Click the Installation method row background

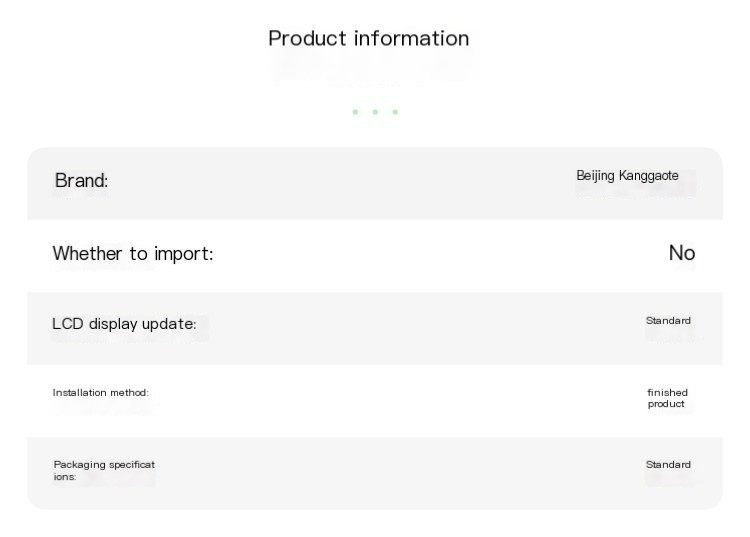(x=375, y=401)
